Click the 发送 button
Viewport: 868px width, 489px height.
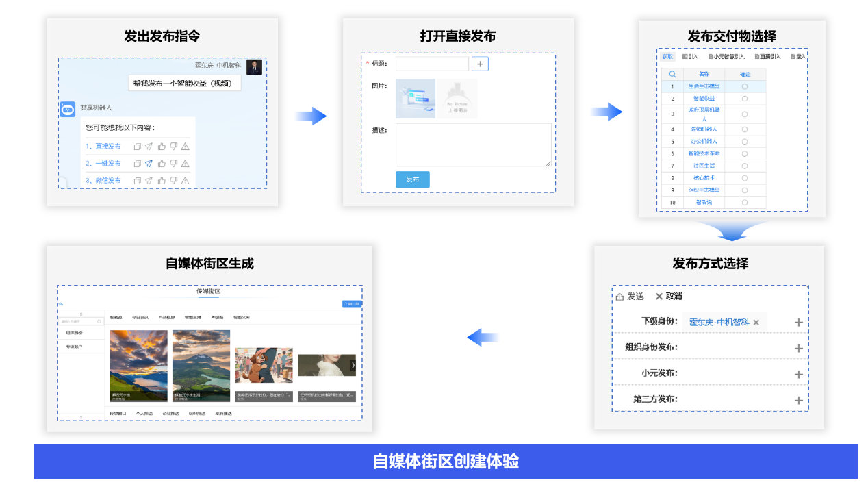click(630, 297)
